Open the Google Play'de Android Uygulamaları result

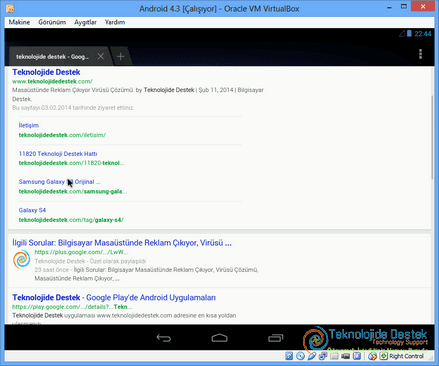114,297
